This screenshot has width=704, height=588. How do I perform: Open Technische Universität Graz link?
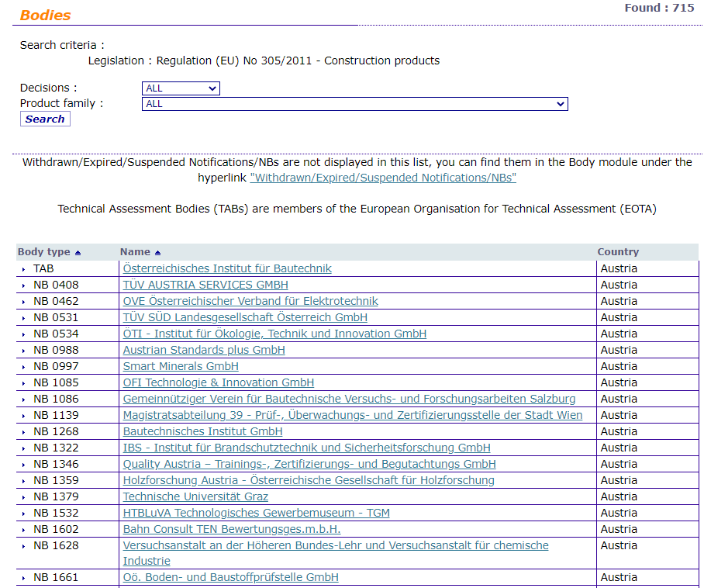click(x=195, y=496)
